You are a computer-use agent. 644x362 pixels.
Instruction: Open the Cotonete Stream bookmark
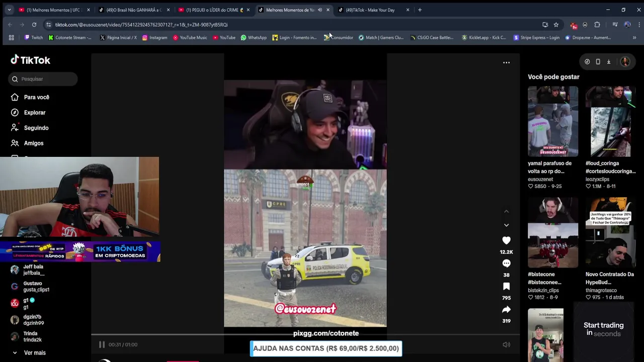pyautogui.click(x=70, y=38)
